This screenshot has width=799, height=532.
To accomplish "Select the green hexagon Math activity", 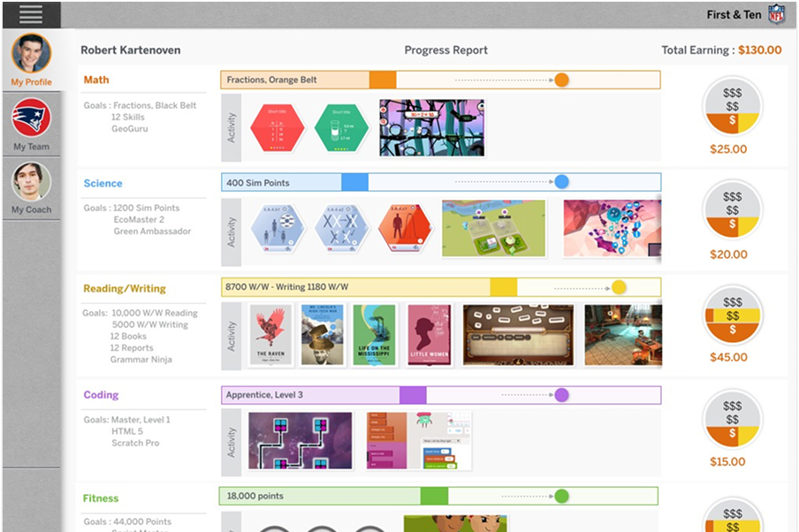I will 341,128.
